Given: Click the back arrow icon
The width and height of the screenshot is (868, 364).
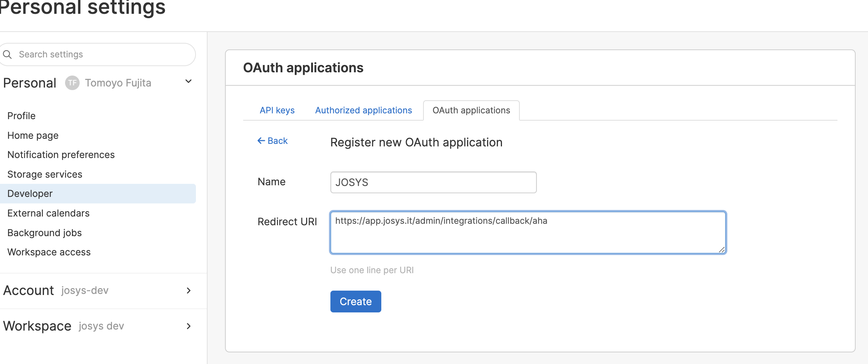Looking at the screenshot, I should 261,141.
